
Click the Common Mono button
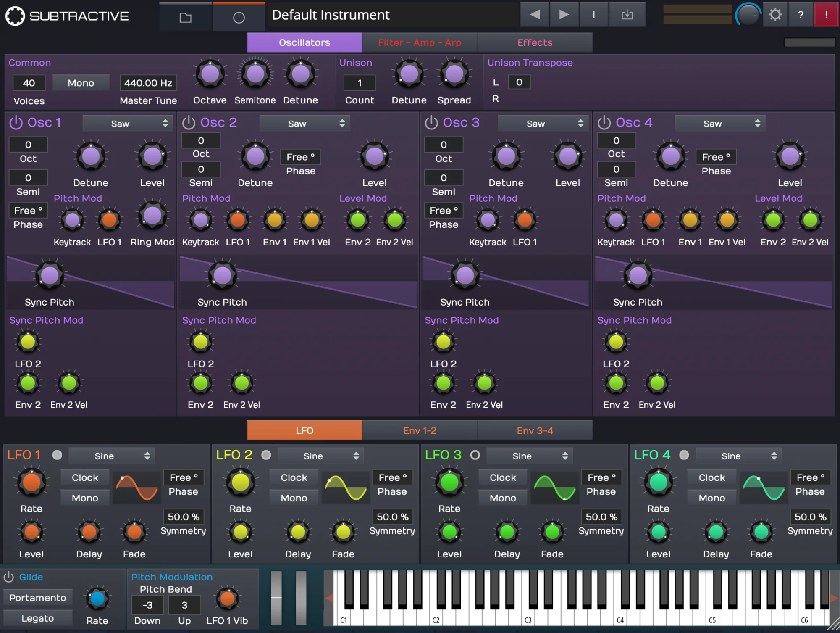[x=81, y=83]
